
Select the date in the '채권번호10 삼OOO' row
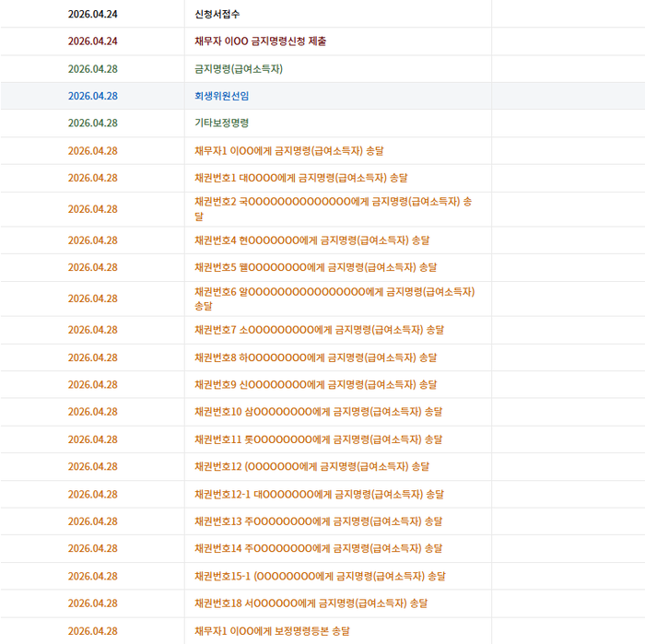point(92,412)
